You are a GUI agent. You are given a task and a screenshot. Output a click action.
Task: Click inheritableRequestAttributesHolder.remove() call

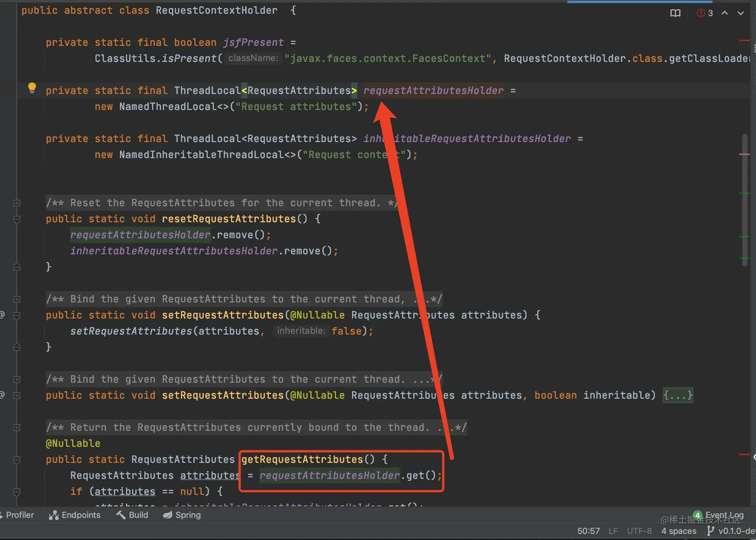204,251
